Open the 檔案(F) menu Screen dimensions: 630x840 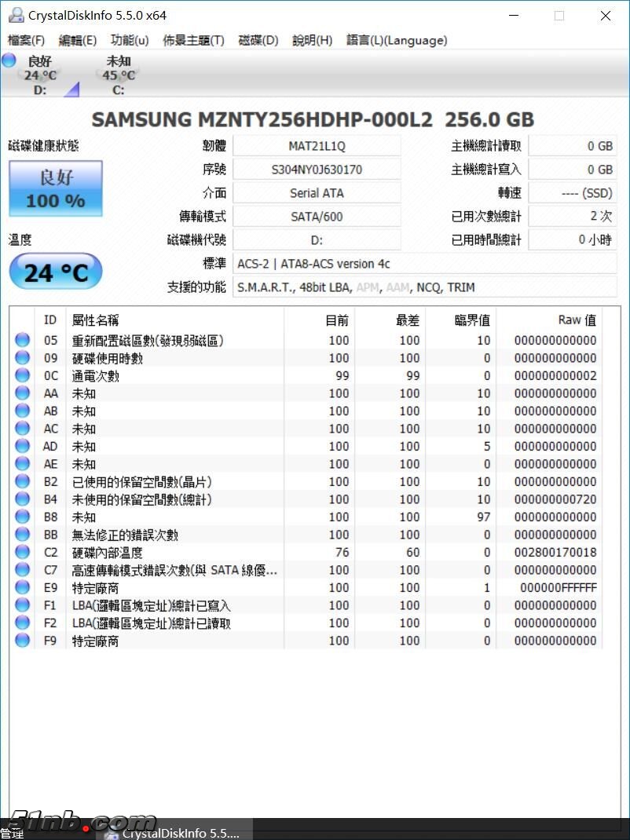[x=26, y=40]
